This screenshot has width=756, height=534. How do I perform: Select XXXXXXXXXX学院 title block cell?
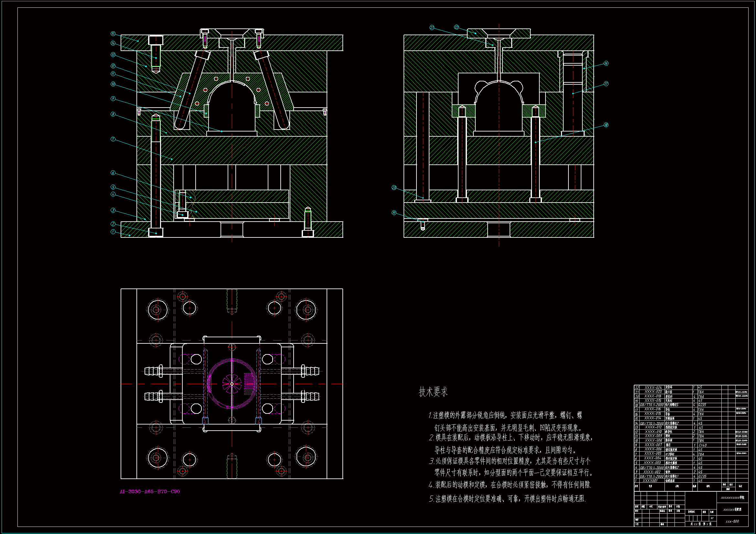click(732, 498)
